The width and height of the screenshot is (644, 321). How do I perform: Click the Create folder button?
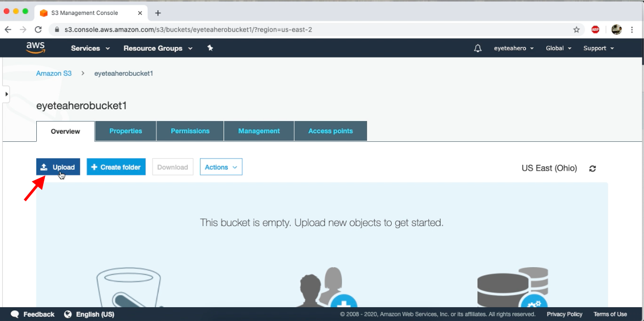tap(116, 167)
